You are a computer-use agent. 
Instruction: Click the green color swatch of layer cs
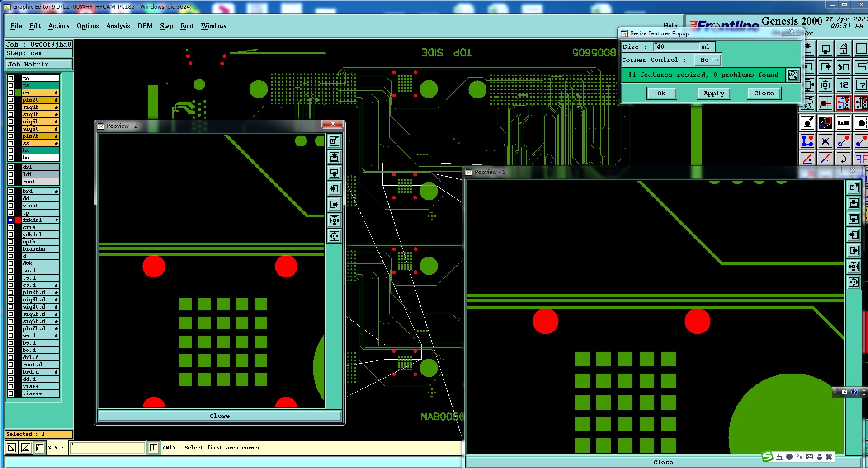tap(18, 93)
